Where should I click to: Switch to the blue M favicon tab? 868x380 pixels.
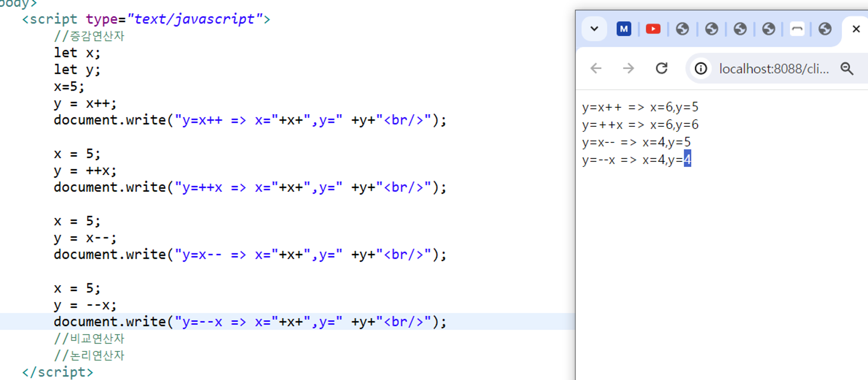tap(624, 29)
